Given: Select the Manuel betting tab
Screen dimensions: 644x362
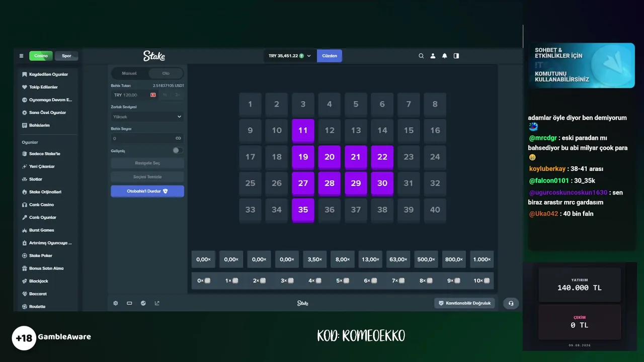Looking at the screenshot, I should 130,73.
